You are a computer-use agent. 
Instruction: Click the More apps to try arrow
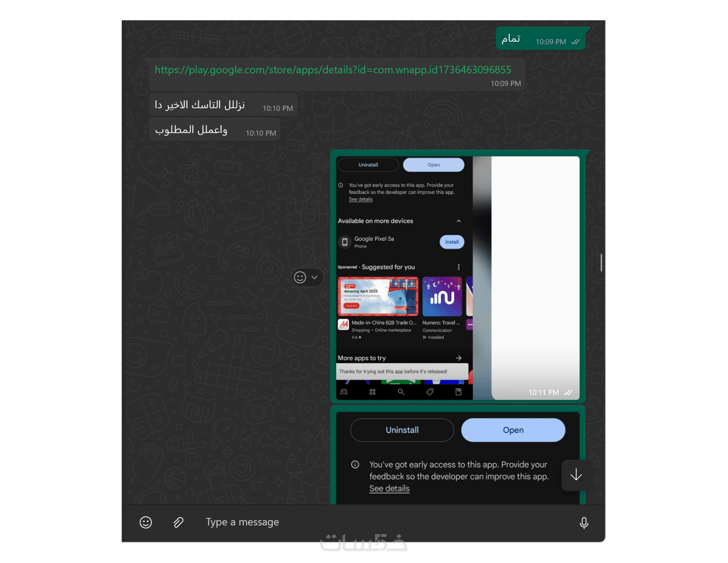pyautogui.click(x=458, y=358)
